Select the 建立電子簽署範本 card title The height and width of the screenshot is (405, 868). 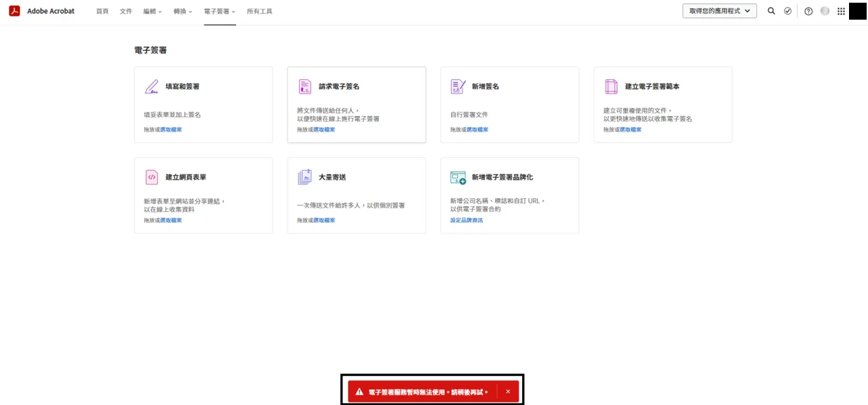[x=652, y=87]
